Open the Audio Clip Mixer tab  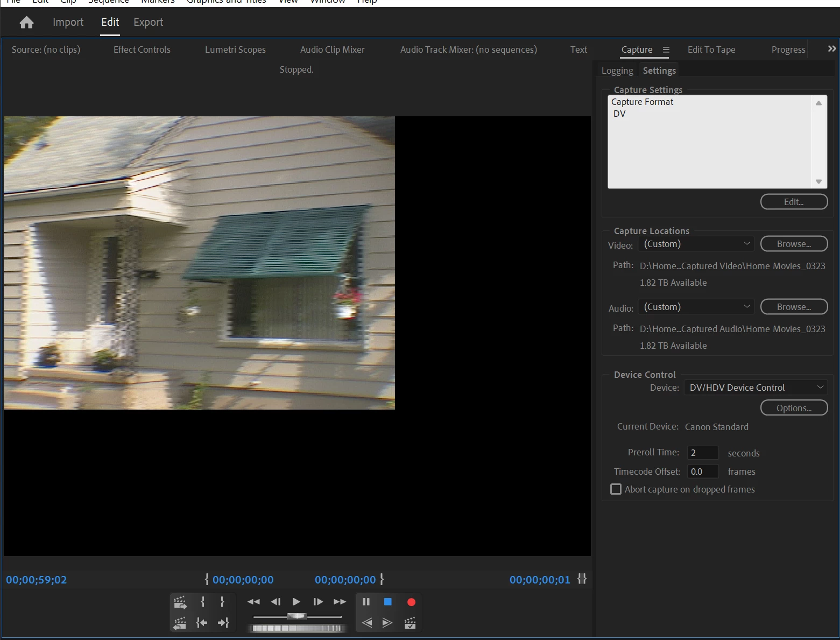[x=333, y=50]
